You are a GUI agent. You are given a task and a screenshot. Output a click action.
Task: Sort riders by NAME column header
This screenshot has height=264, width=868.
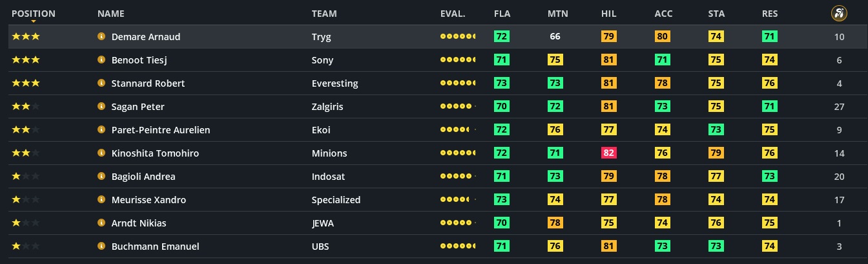coord(111,14)
